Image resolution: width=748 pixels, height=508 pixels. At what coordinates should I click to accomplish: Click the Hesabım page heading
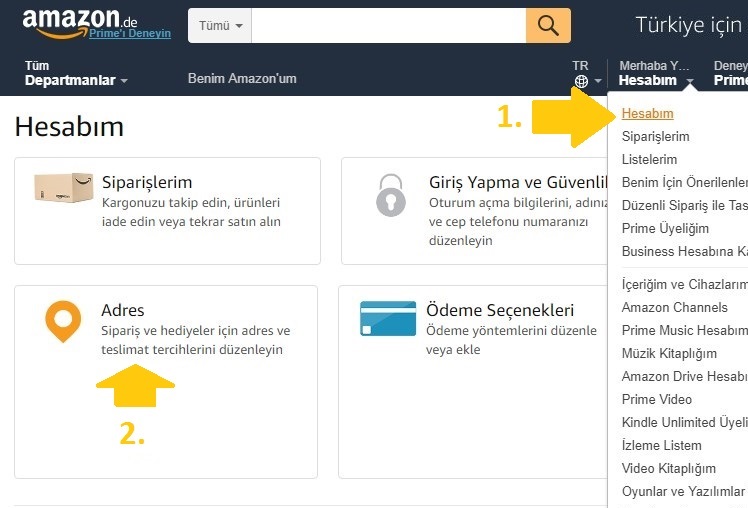point(69,127)
